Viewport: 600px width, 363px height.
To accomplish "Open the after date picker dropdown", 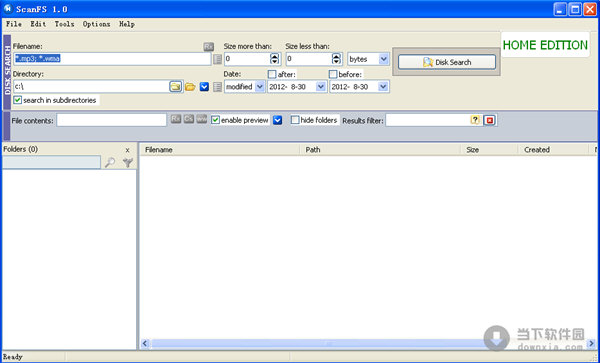I will click(321, 87).
